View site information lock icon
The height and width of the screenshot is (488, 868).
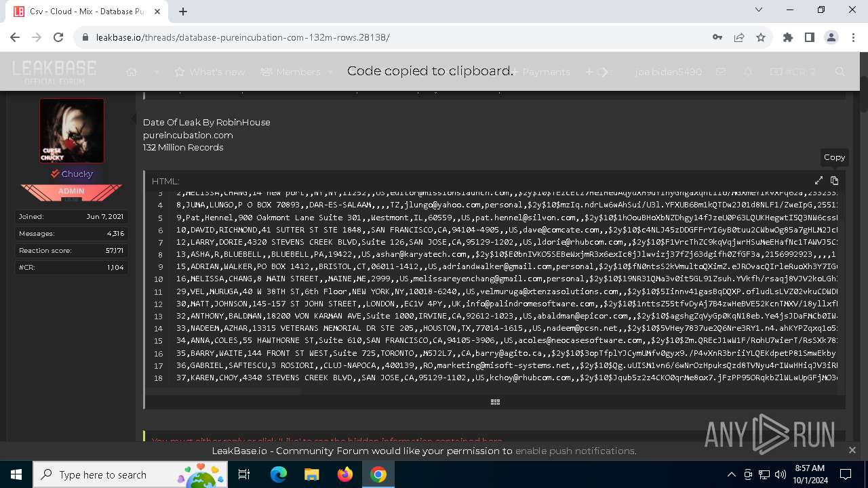(x=85, y=37)
